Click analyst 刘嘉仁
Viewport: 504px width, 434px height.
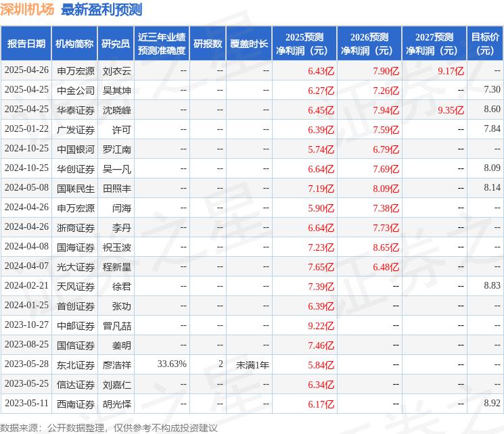116,385
